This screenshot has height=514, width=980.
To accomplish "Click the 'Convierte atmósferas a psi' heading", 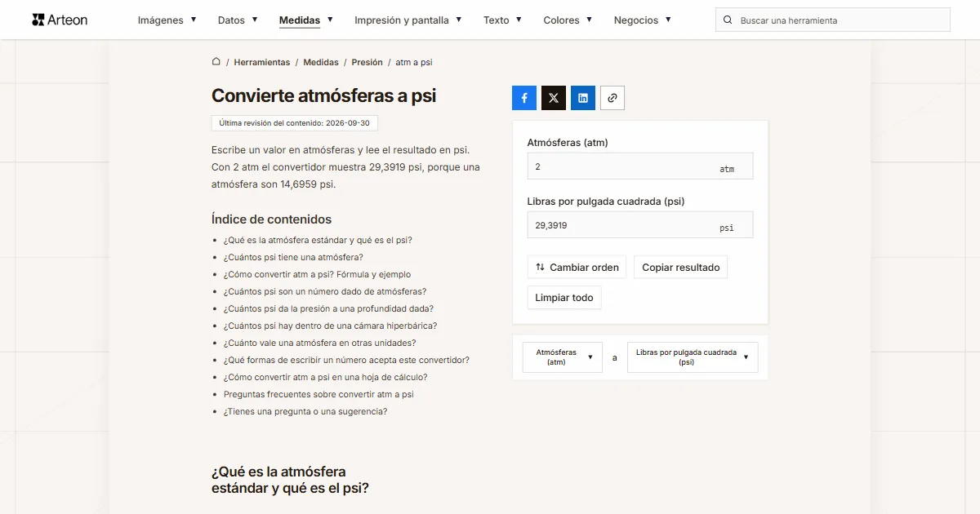I will [324, 95].
